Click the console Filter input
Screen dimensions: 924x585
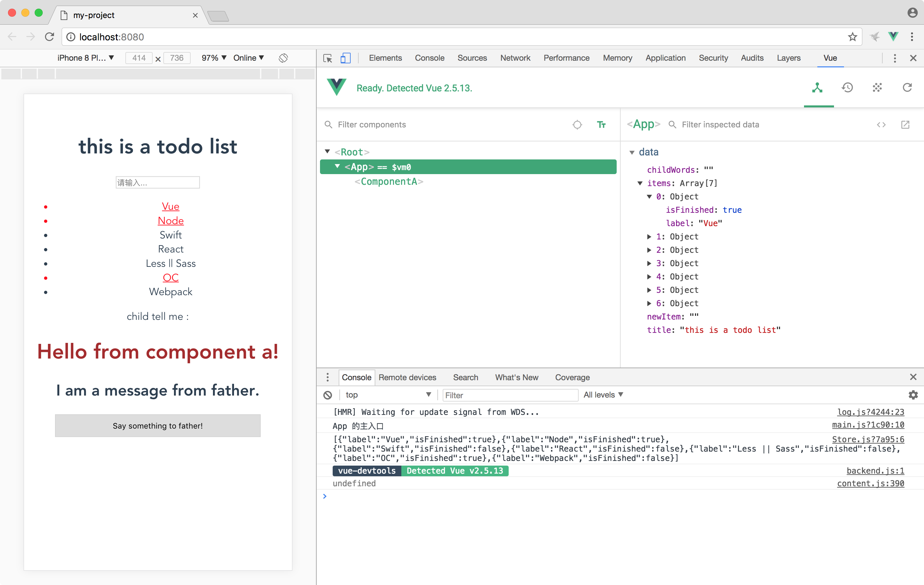510,395
